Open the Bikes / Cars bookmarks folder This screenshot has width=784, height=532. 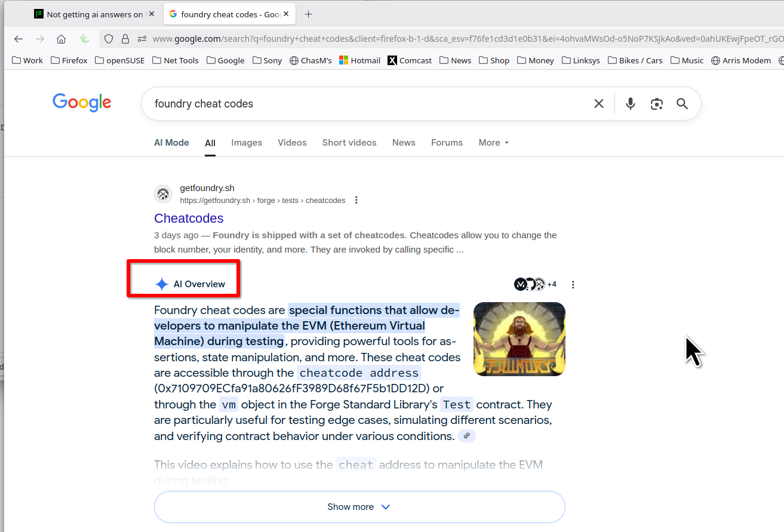[x=635, y=60]
